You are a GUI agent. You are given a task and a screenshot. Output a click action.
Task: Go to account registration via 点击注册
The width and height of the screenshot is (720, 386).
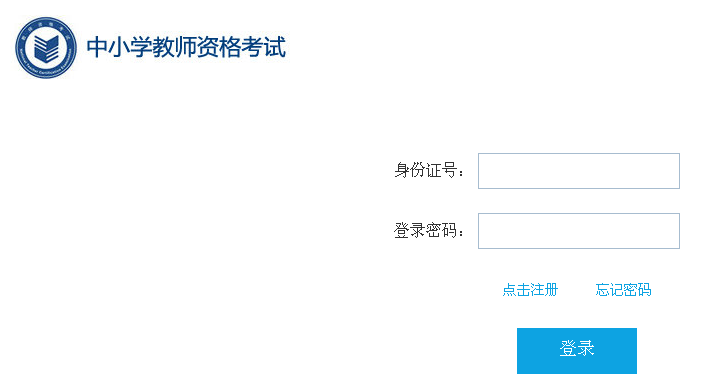530,290
